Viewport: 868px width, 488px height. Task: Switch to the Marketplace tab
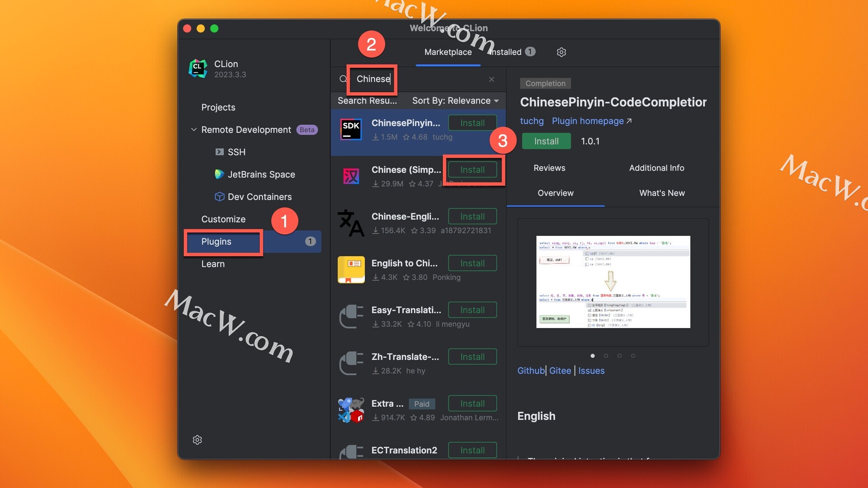pyautogui.click(x=448, y=52)
